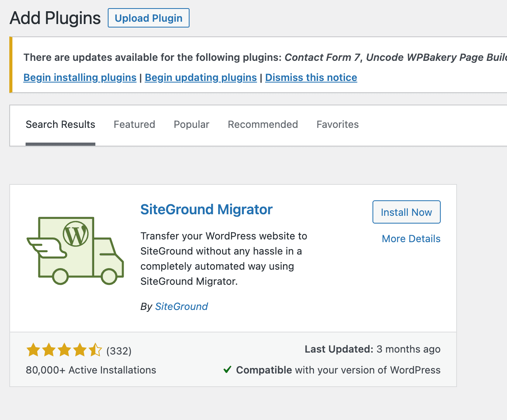507x420 pixels.
Task: Open the Recommended tab
Action: (x=263, y=124)
